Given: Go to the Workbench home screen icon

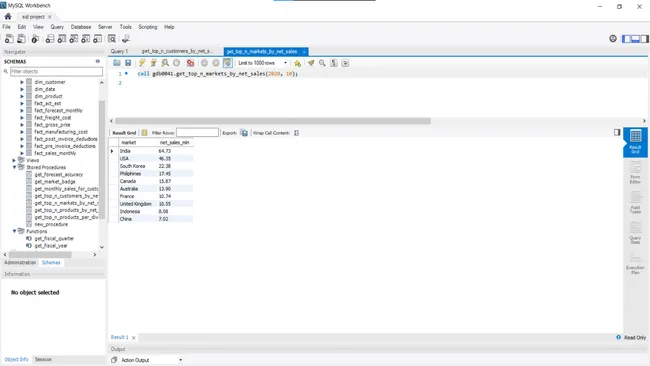Looking at the screenshot, I should pyautogui.click(x=8, y=17).
